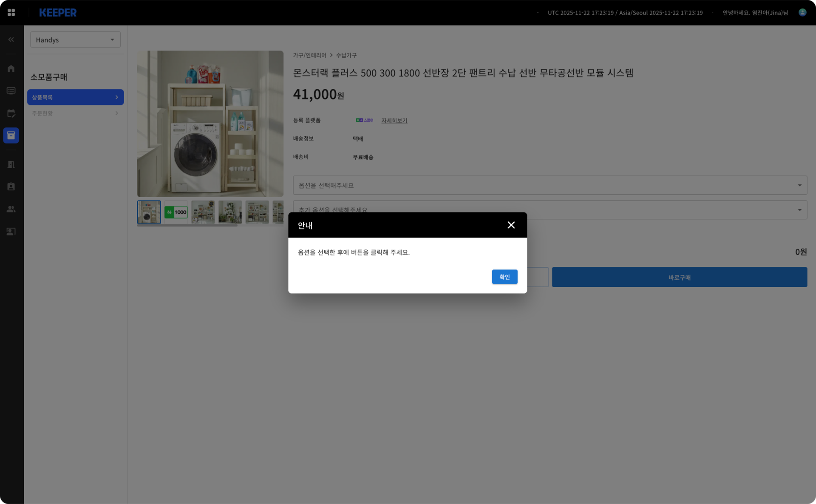Select the N 1000 badge thumbnail
Viewport: 816px width, 504px height.
point(176,212)
